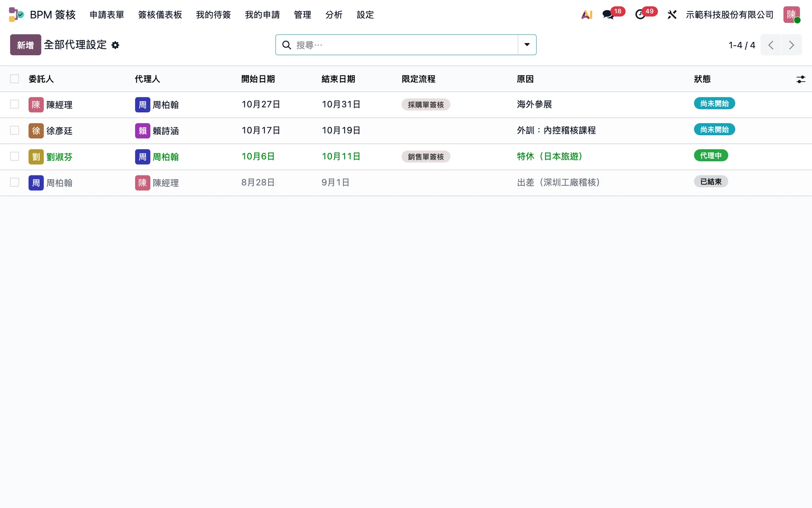Open the 設定 menu

365,15
